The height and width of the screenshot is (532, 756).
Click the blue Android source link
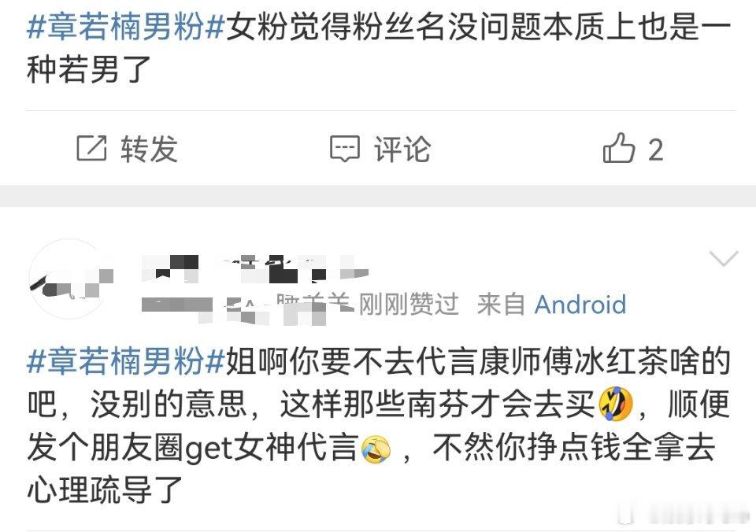pyautogui.click(x=580, y=305)
